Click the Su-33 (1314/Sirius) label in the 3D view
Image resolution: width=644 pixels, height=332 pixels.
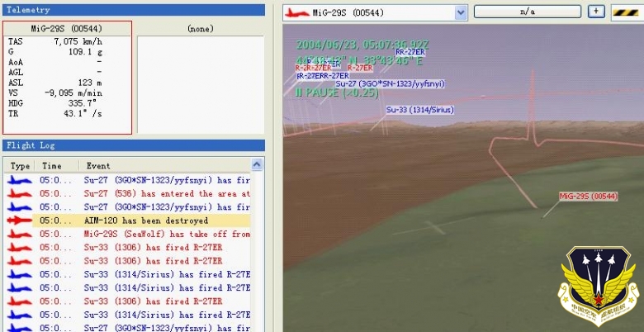point(419,110)
